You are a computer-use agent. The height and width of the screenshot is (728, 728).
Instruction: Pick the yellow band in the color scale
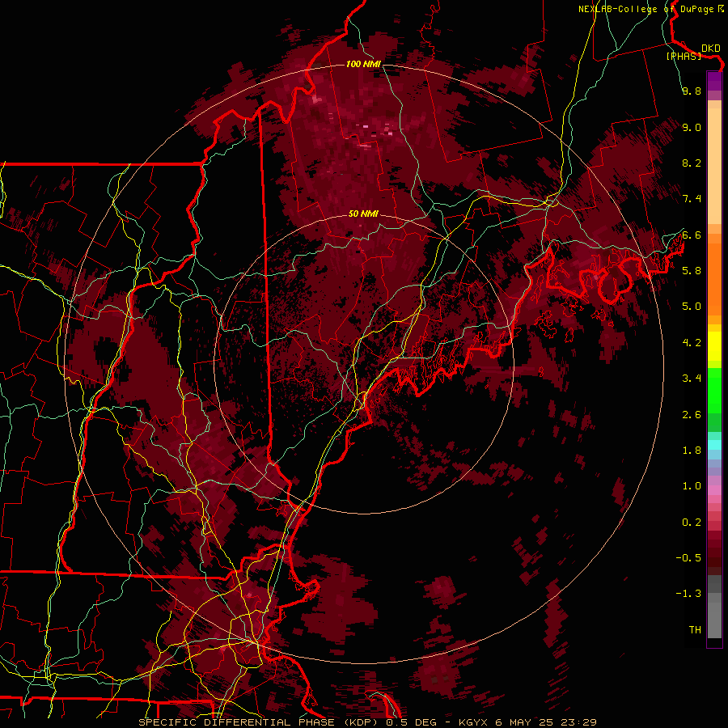[714, 346]
